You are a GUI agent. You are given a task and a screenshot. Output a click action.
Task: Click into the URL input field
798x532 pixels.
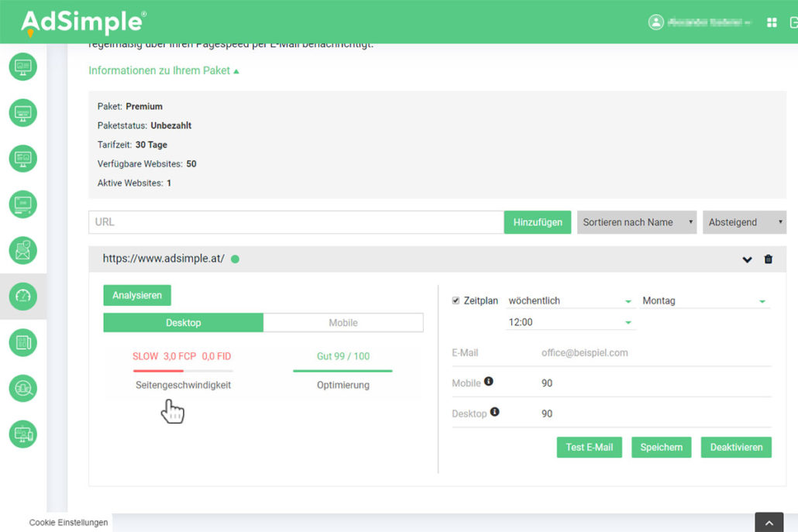tap(296, 222)
